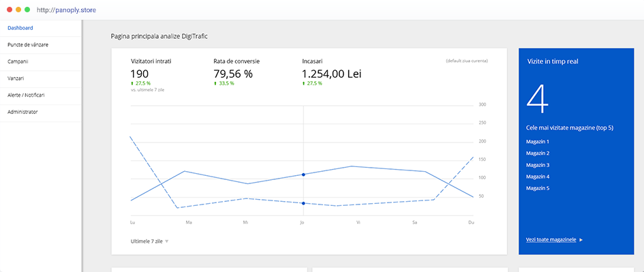The height and width of the screenshot is (272, 644).
Task: Open Magazin 3 in top 5 list
Action: 538,165
